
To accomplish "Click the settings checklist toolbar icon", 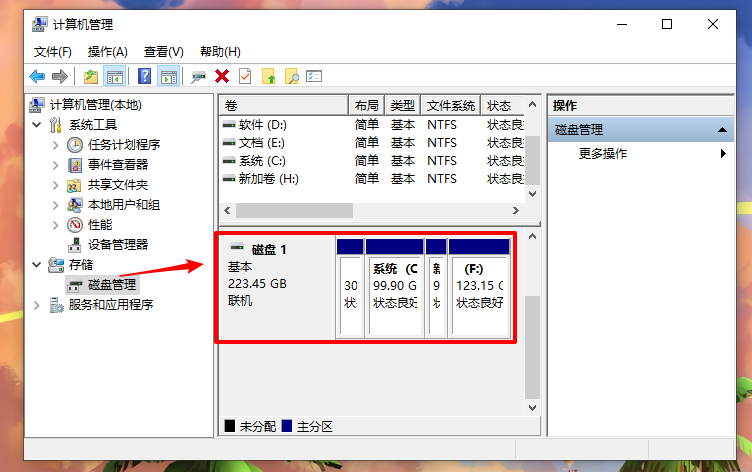I will 314,76.
